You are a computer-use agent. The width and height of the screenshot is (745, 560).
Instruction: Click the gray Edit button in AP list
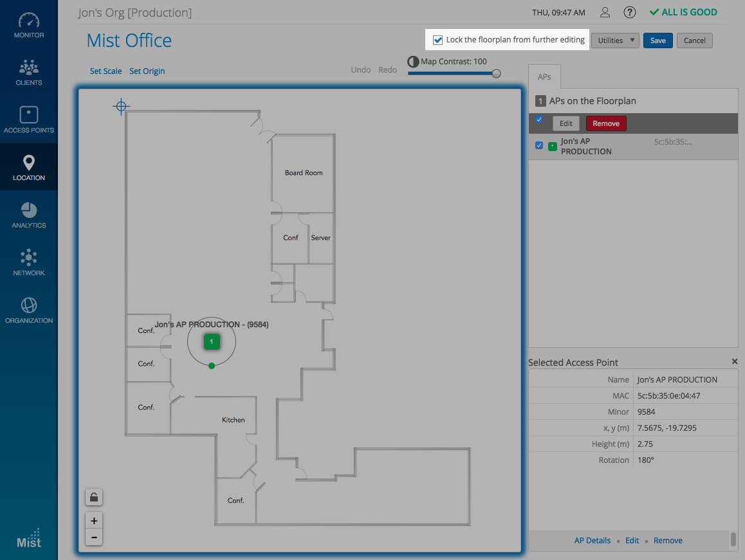click(566, 123)
